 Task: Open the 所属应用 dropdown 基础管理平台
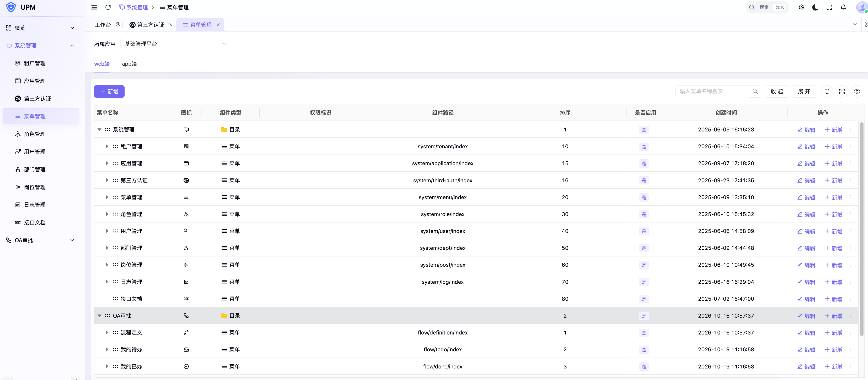176,44
